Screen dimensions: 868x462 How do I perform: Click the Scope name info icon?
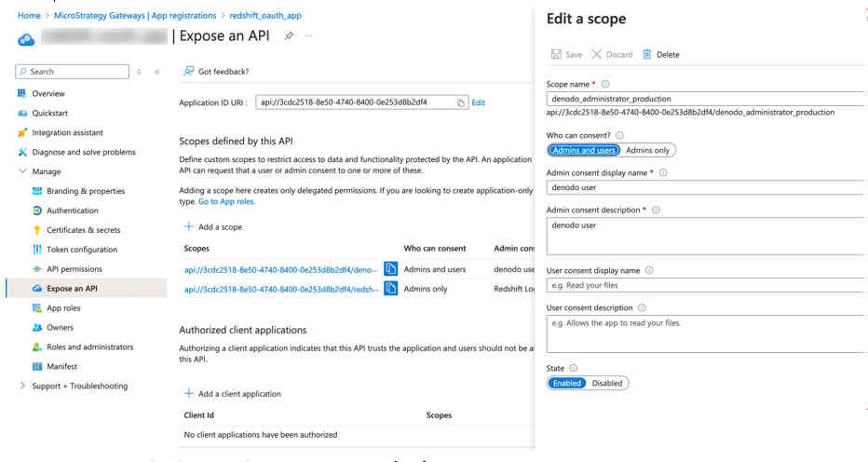point(605,85)
